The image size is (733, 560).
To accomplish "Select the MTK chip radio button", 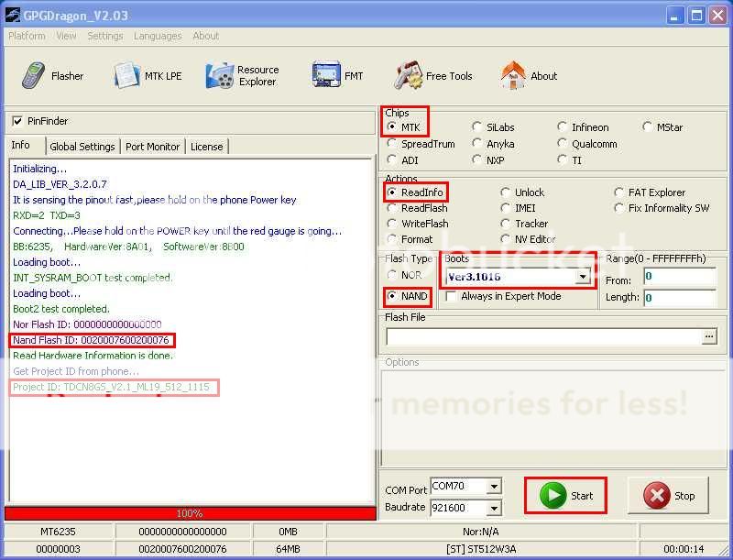I will (x=392, y=126).
